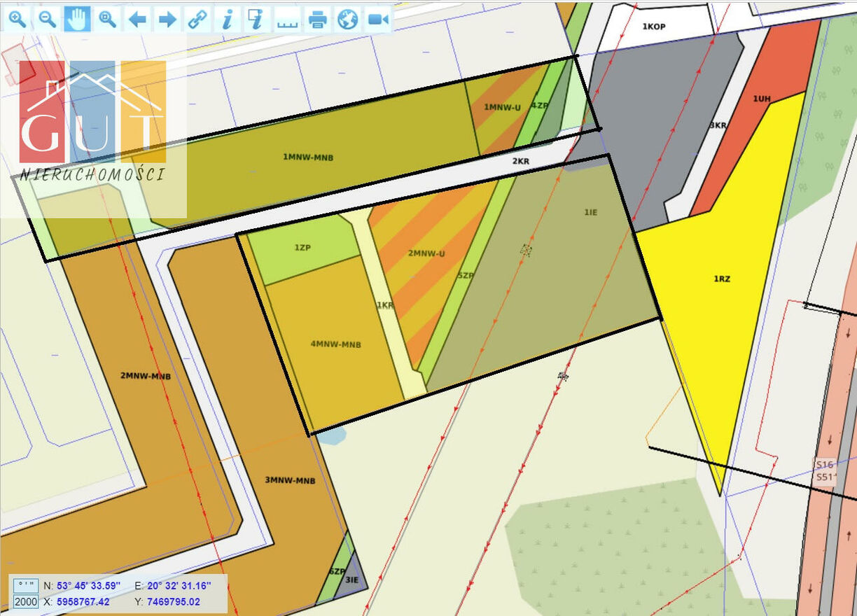Image resolution: width=857 pixels, height=616 pixels.
Task: Click the zoom to extent magnifier
Action: (x=107, y=19)
